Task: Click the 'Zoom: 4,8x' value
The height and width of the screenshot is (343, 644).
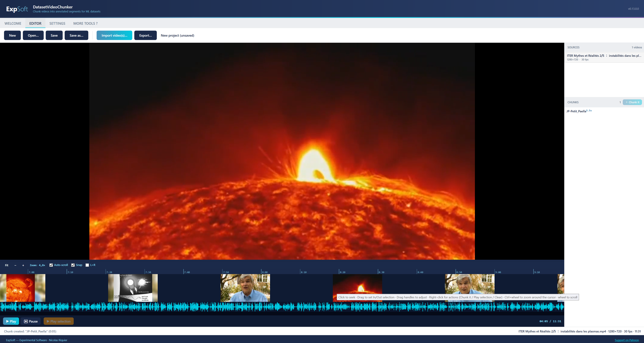Action: pyautogui.click(x=37, y=265)
